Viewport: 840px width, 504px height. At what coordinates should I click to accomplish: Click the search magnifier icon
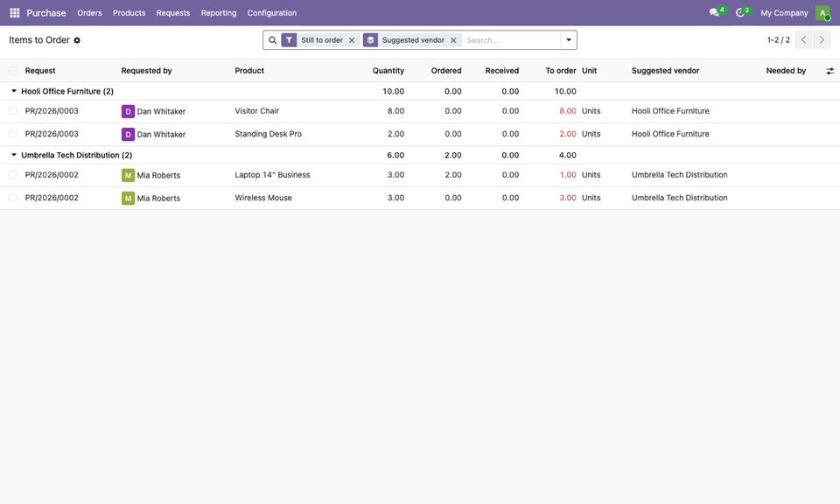tap(273, 40)
